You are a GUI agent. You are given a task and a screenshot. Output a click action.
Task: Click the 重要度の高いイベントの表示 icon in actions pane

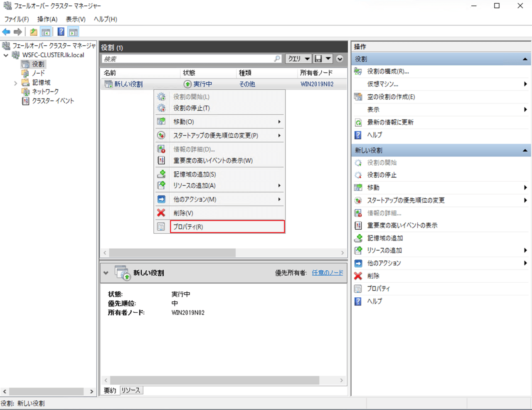tap(358, 225)
